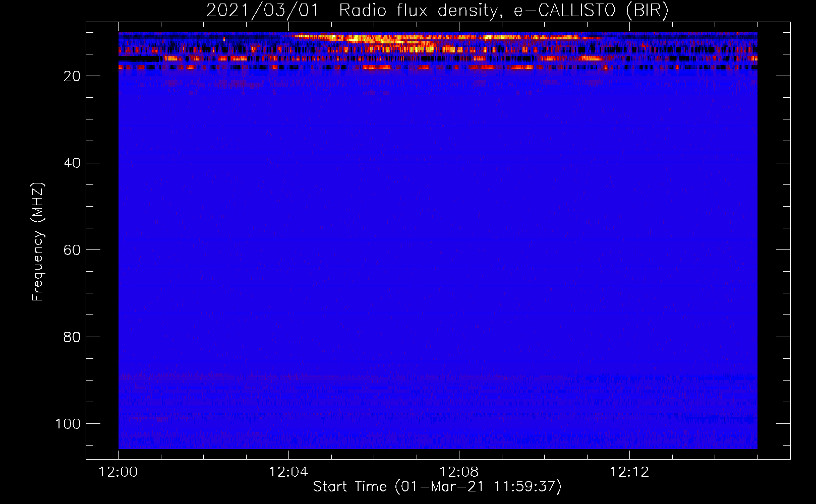Image resolution: width=816 pixels, height=504 pixels.
Task: Click the 12:04 time tick label
Action: point(288,472)
